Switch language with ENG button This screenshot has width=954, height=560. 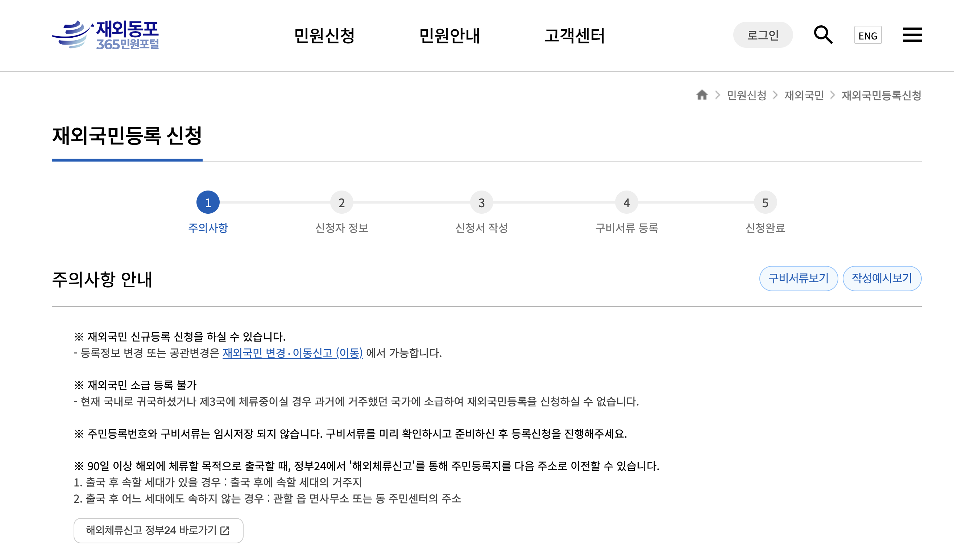[x=867, y=35]
